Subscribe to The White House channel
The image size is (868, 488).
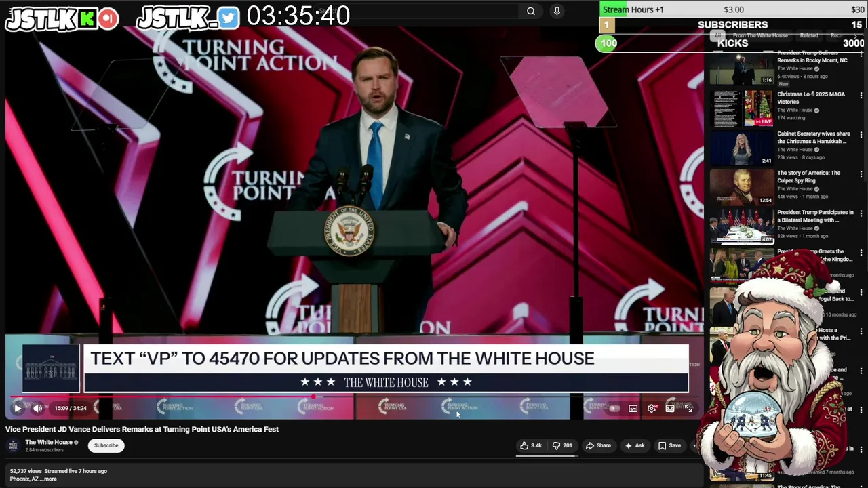click(106, 445)
